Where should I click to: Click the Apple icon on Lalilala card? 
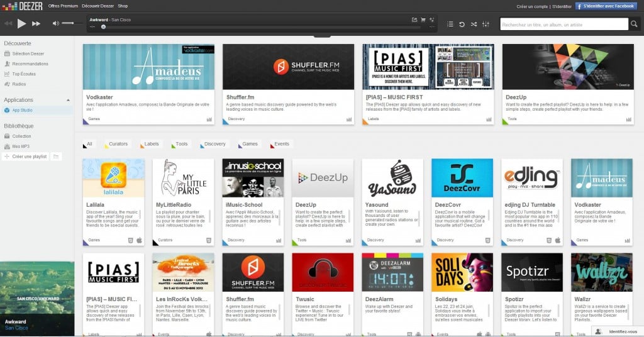click(x=139, y=241)
